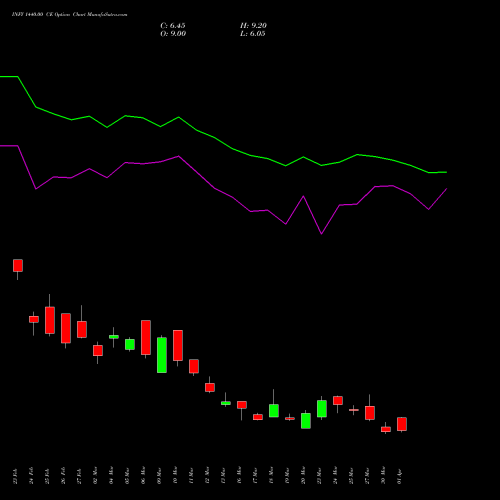Click the red candle for 11 Mar
Viewport: 500px width, 500px height.
click(194, 366)
